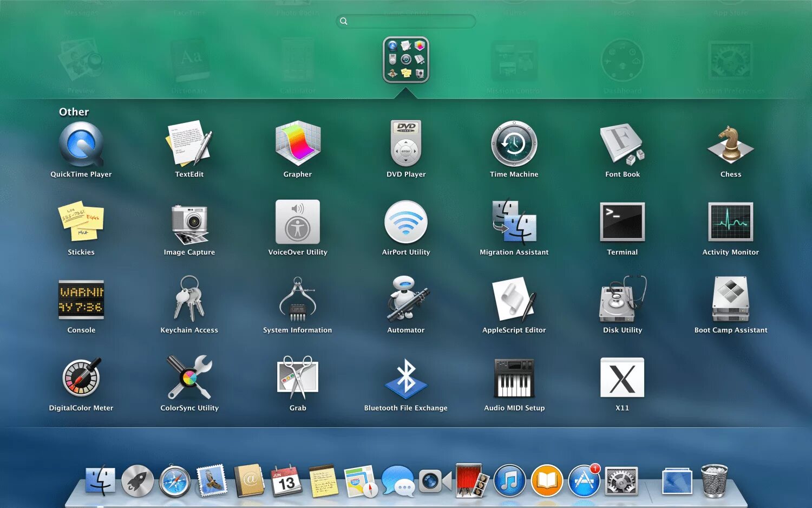Open iTunes music note in Dock
This screenshot has height=508, width=812.
(509, 481)
